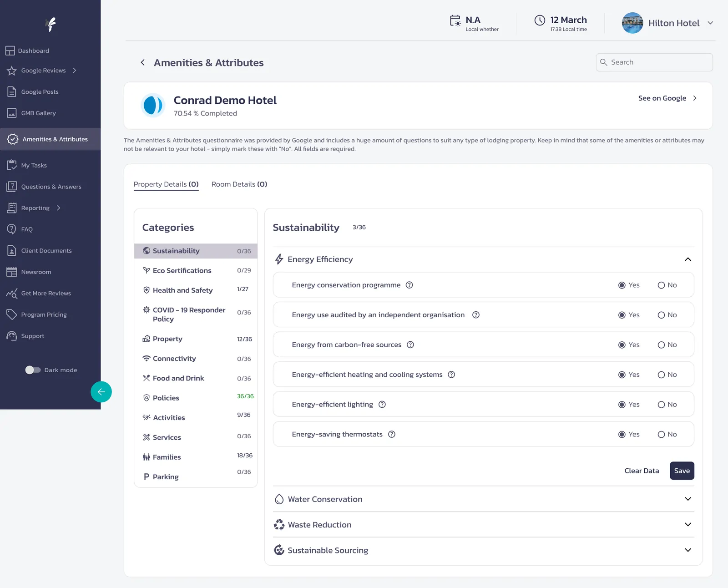Expand the Reporting submenu arrow

click(59, 208)
